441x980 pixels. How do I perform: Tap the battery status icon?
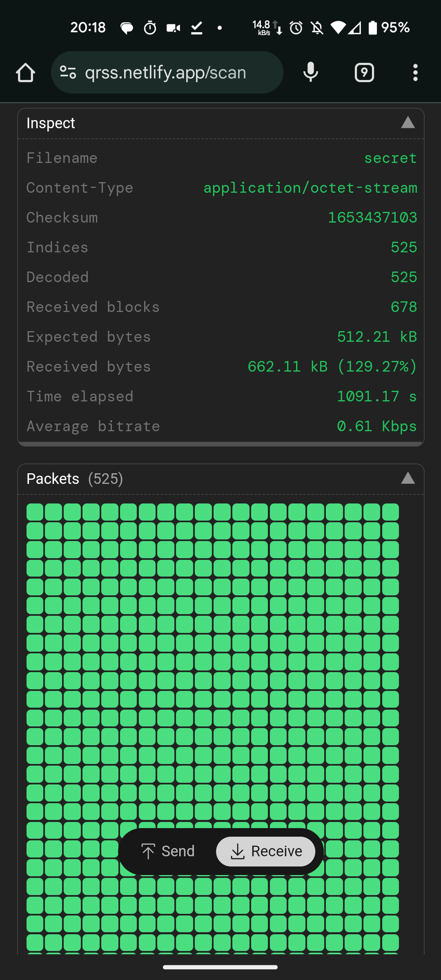pos(372,28)
